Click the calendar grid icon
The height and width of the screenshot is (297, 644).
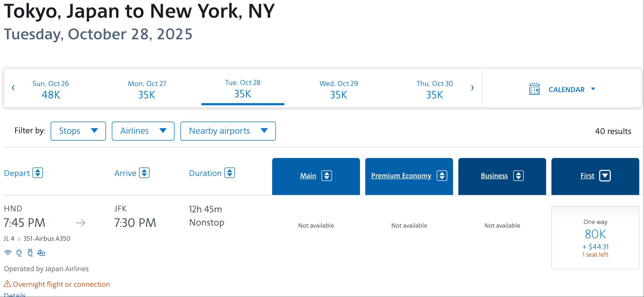coord(534,89)
